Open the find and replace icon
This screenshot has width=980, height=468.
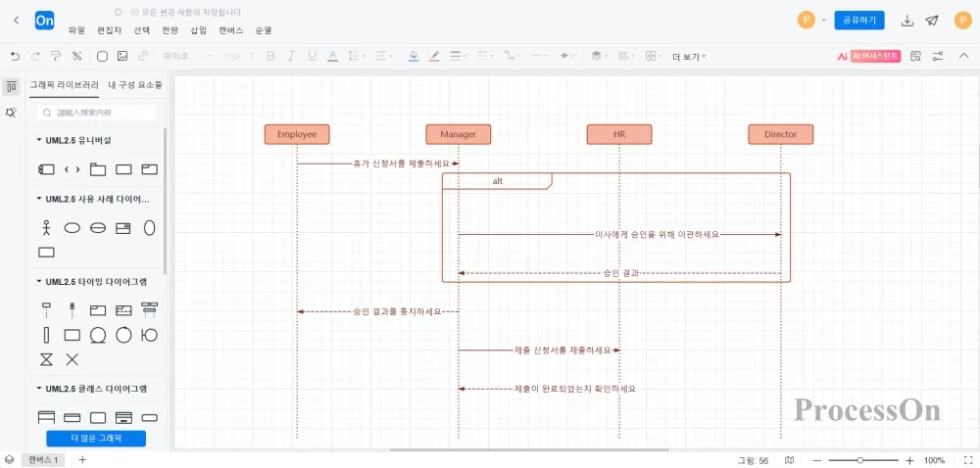click(x=916, y=56)
